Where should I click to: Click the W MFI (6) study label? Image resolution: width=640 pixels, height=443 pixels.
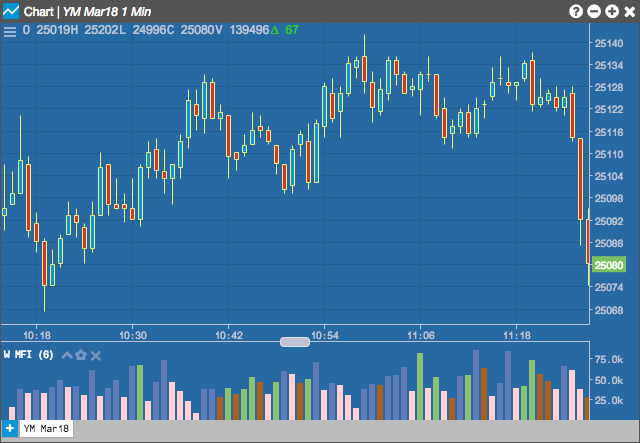29,354
